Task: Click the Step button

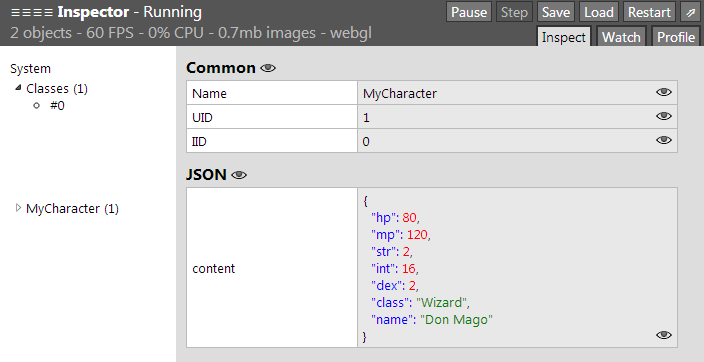Action: [514, 12]
